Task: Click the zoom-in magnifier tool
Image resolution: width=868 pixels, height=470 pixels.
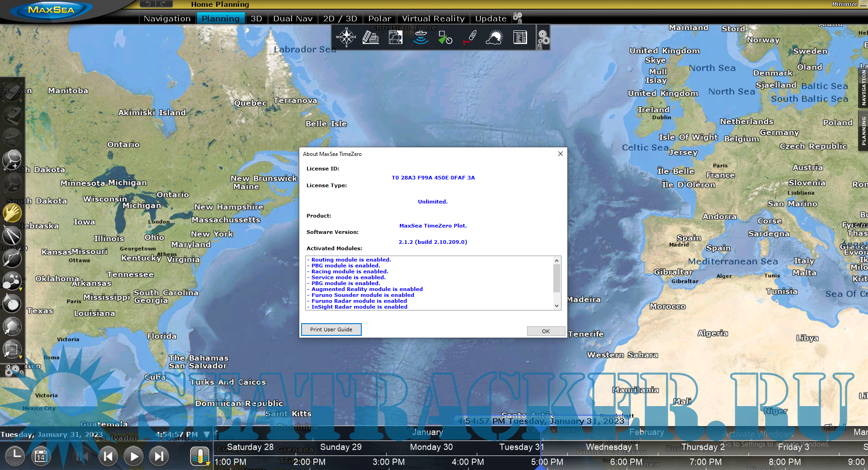Action: pos(12,160)
